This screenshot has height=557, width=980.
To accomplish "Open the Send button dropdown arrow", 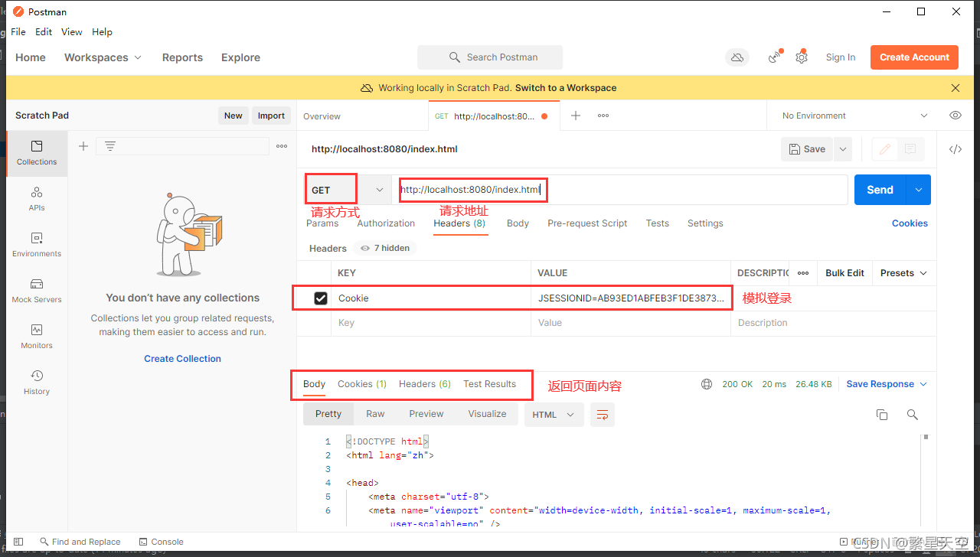I will 919,190.
